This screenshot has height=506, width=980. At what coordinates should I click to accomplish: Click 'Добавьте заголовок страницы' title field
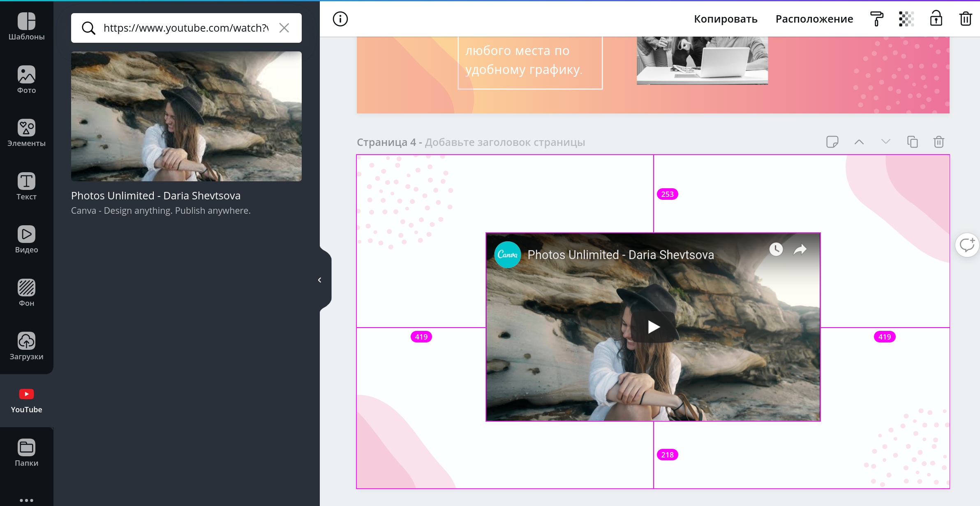tap(505, 142)
